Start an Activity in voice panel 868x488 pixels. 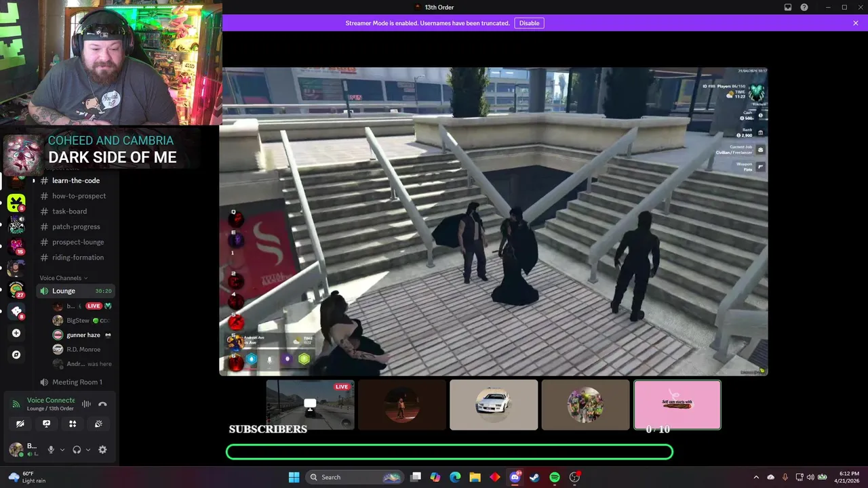[73, 424]
